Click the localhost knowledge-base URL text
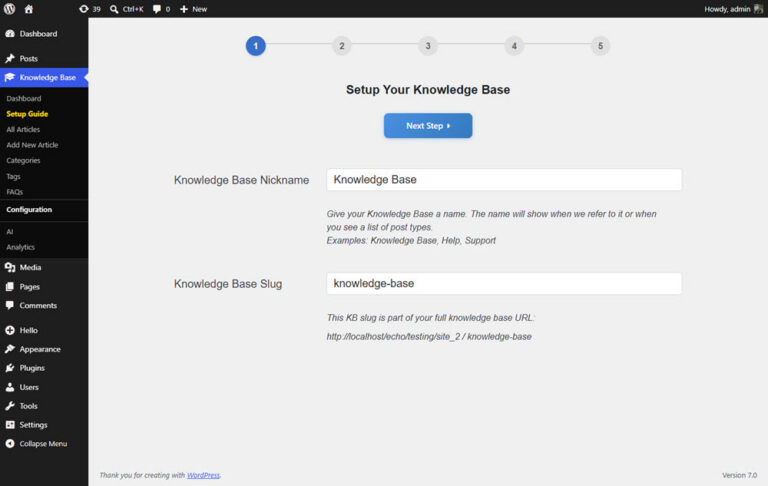The height and width of the screenshot is (486, 768). click(x=429, y=337)
